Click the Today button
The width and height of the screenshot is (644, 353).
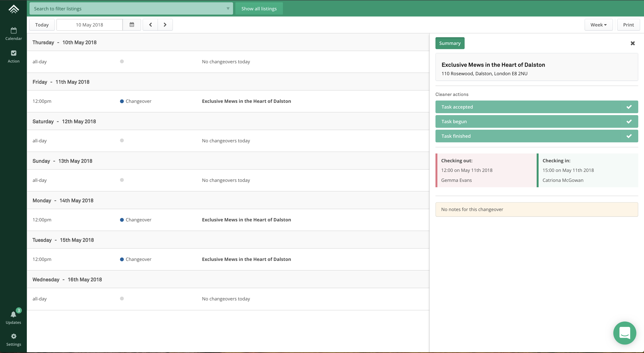tap(42, 25)
